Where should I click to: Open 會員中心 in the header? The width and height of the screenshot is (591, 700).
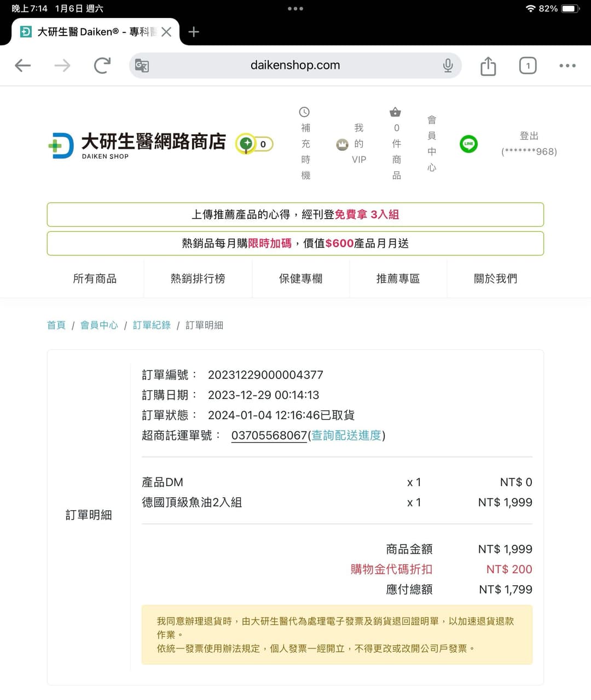tap(432, 143)
